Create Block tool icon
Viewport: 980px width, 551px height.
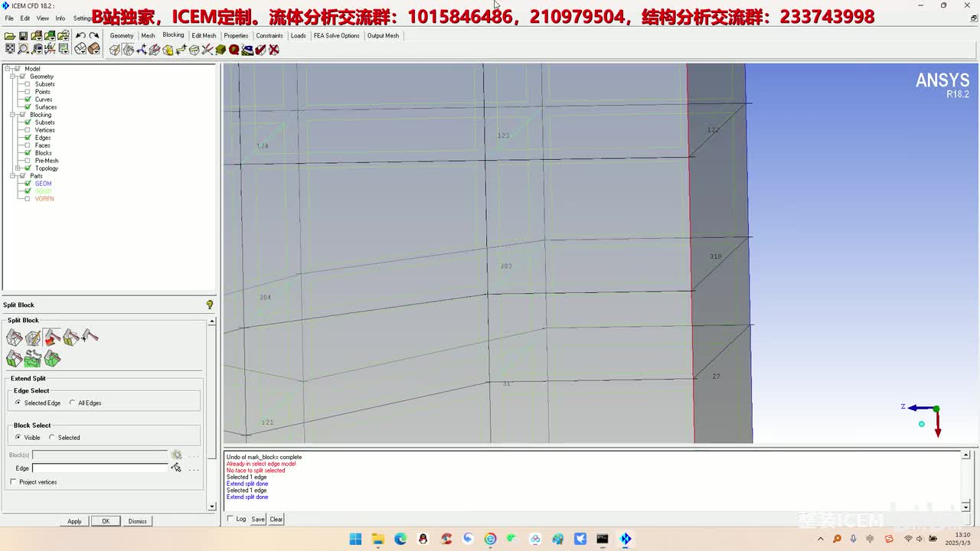point(115,50)
